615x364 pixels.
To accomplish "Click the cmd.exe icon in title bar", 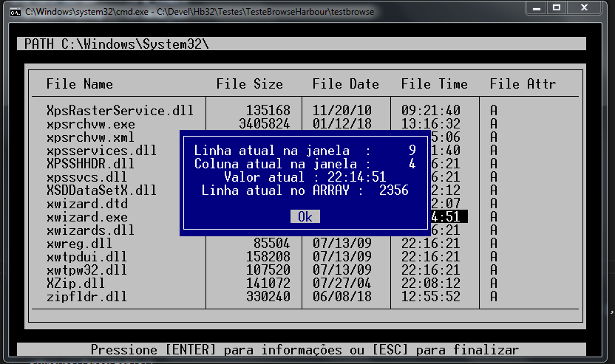I will [15, 12].
